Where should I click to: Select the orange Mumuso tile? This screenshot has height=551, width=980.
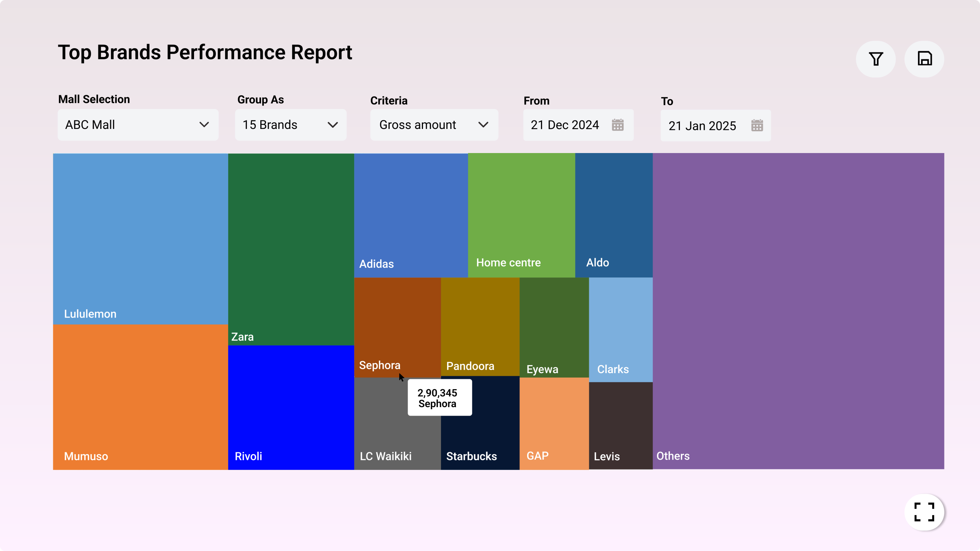[140, 396]
